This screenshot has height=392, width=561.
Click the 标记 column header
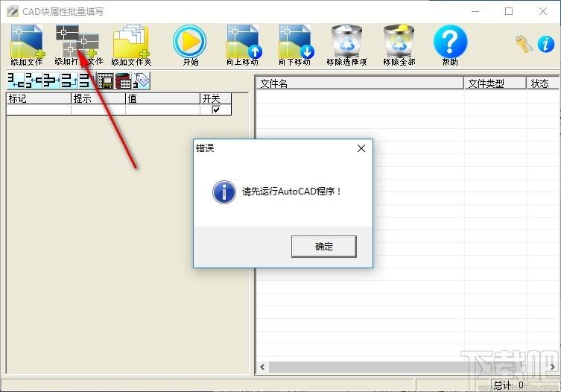[39, 98]
